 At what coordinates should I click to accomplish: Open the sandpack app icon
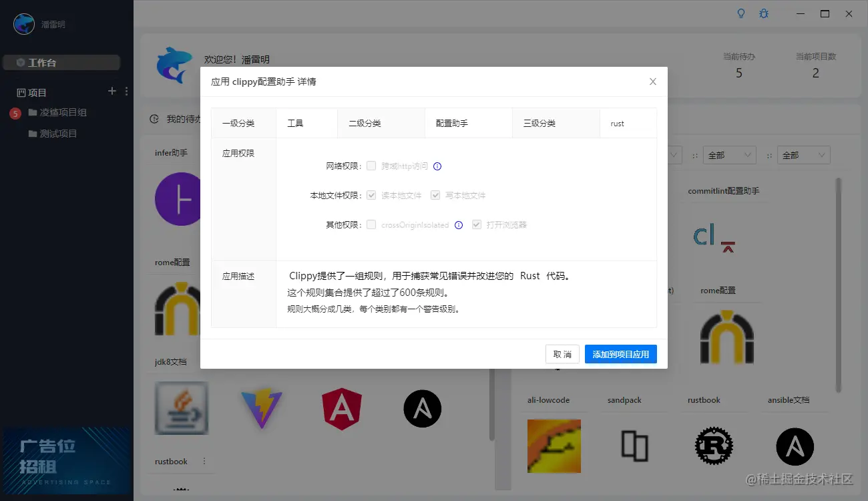point(634,446)
